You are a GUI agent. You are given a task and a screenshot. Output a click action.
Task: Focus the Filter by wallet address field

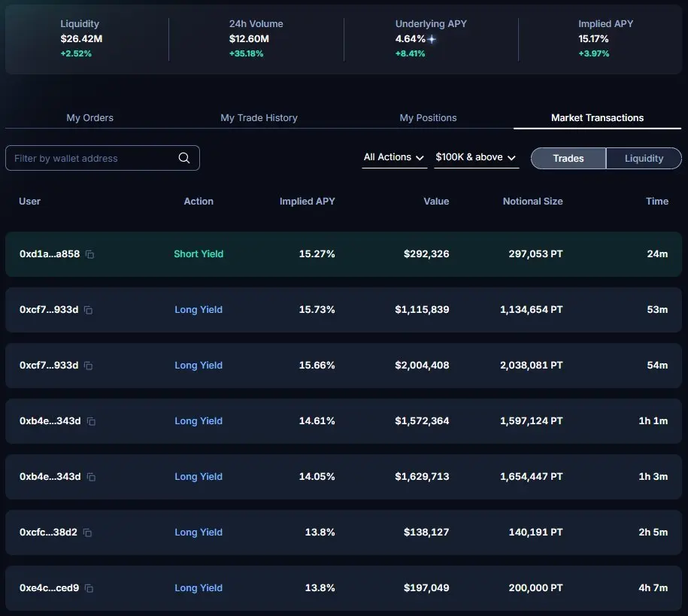pyautogui.click(x=94, y=158)
